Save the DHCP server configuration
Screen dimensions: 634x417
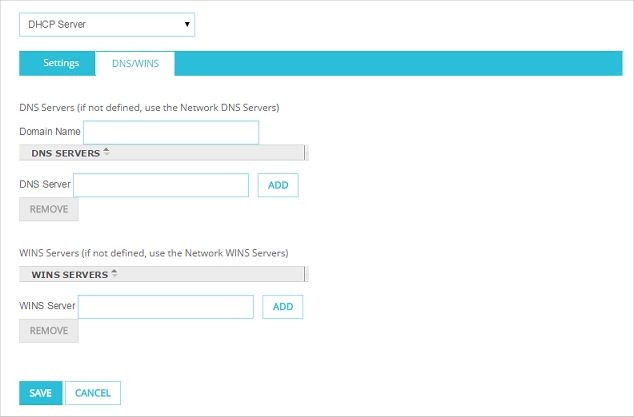tap(40, 393)
